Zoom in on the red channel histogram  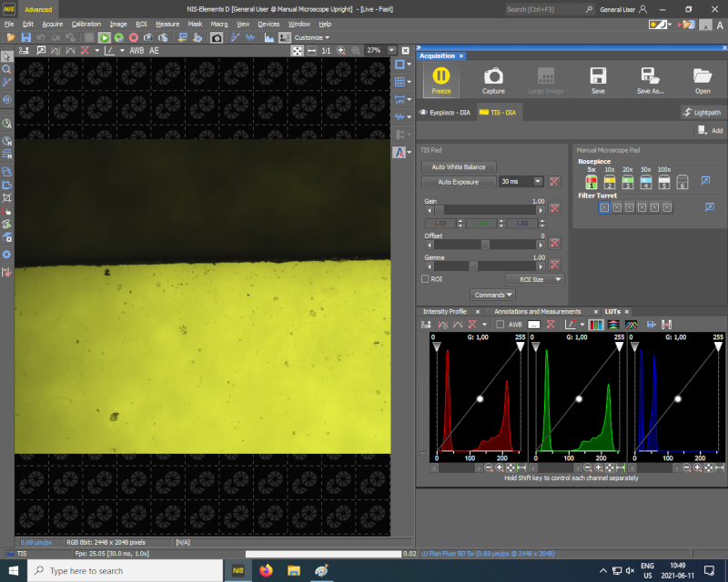pos(500,467)
